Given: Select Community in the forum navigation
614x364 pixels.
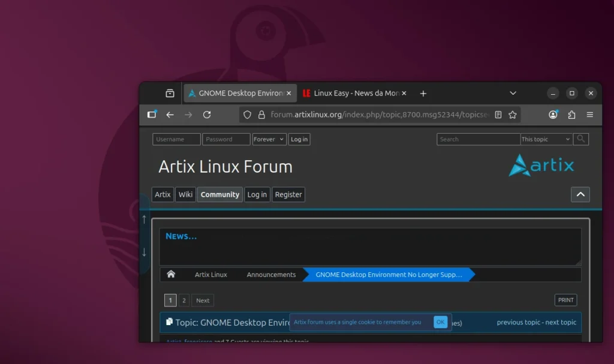Looking at the screenshot, I should point(219,194).
